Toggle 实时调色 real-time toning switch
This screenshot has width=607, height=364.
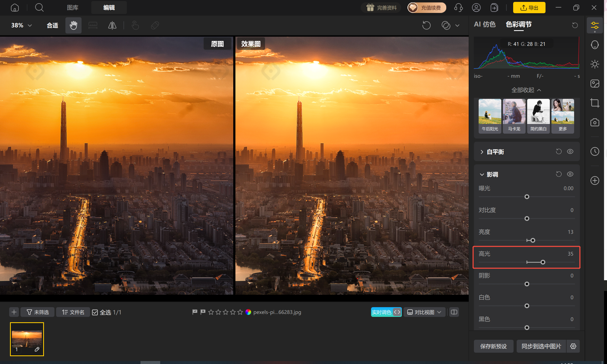click(x=386, y=312)
